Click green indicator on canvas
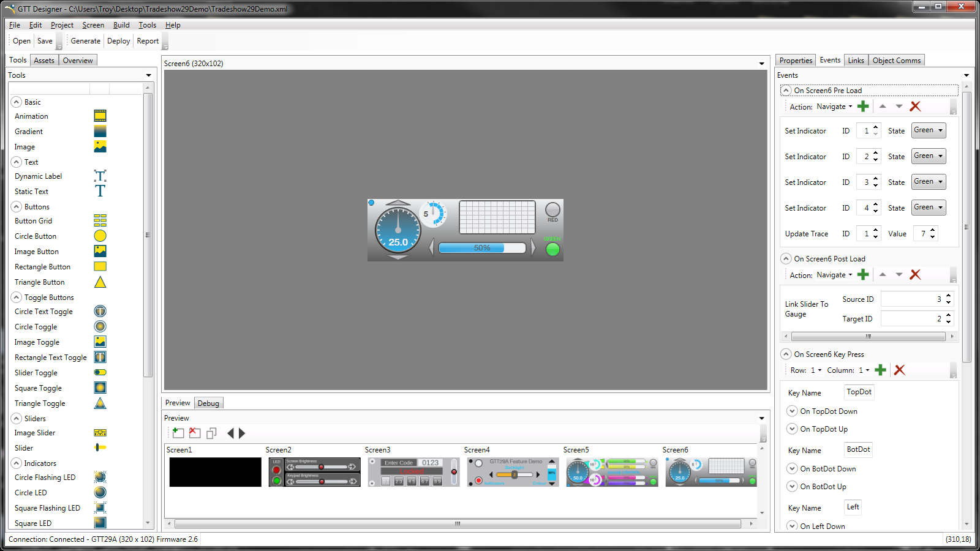980x551 pixels. point(552,249)
